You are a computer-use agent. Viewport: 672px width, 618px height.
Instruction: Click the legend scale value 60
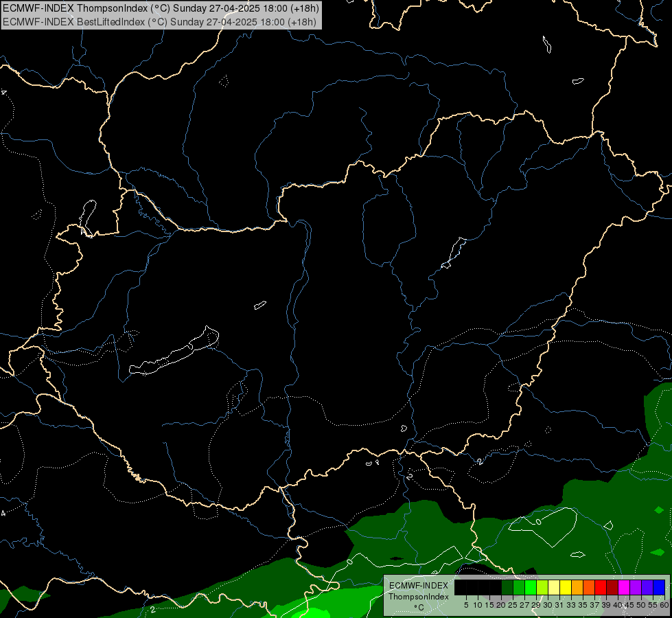(x=664, y=605)
